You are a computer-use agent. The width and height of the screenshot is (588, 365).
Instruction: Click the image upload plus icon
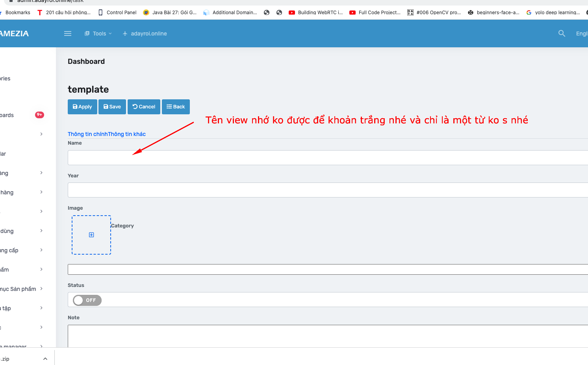(x=91, y=235)
